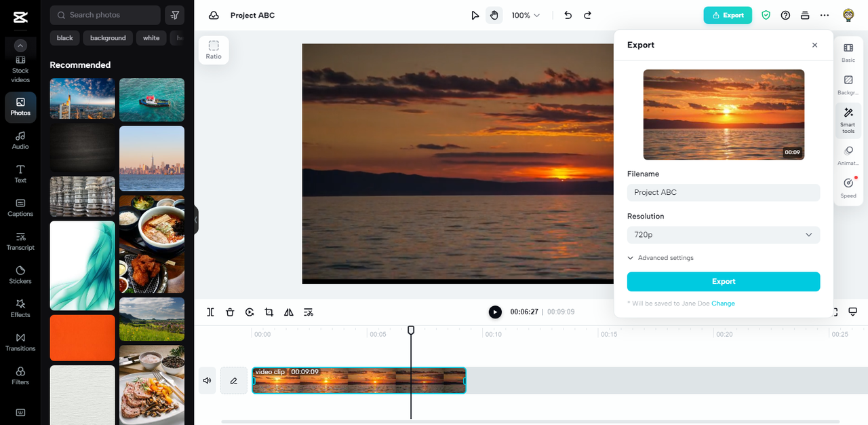Click the Project ABC title
Screen dimensions: 868x425
pyautogui.click(x=252, y=15)
